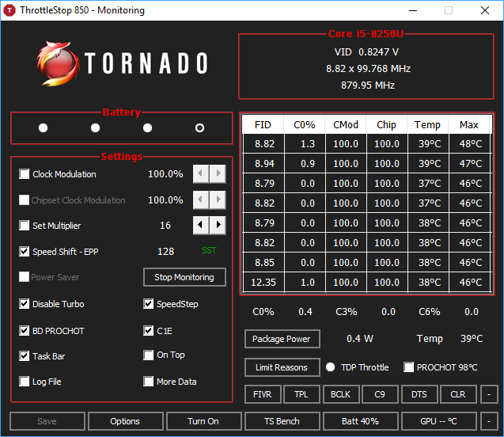504x437 pixels.
Task: Click the minus button beside CLR
Action: click(x=489, y=394)
